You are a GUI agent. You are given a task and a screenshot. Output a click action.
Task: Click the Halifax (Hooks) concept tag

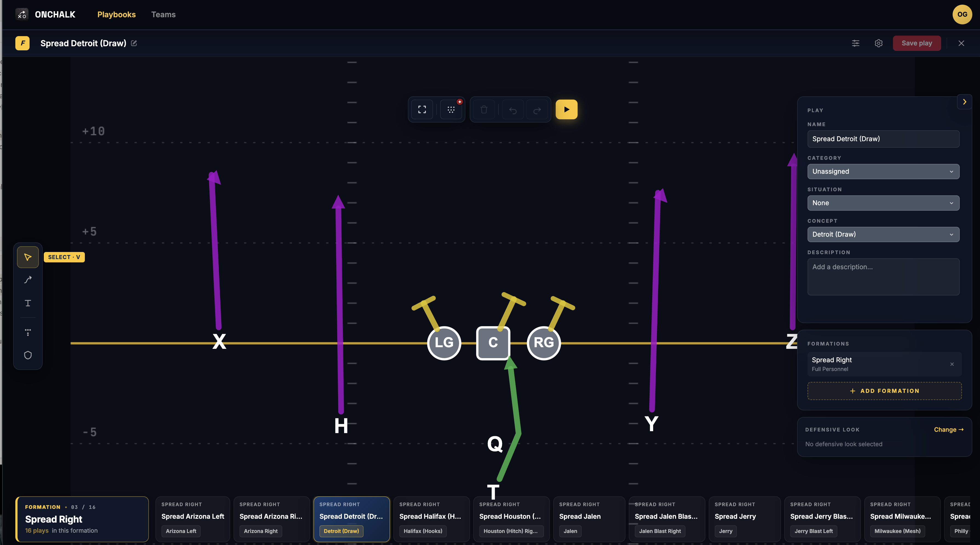coord(423,531)
